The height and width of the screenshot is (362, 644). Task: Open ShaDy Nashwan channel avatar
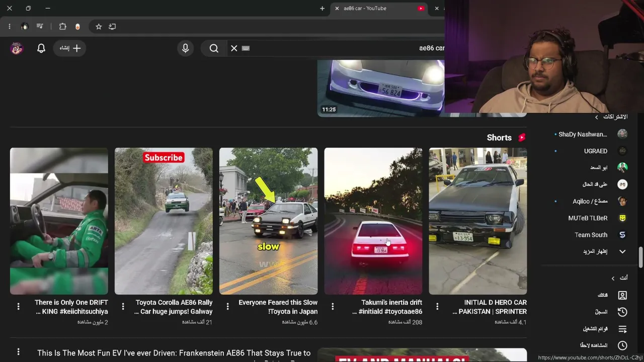(622, 134)
